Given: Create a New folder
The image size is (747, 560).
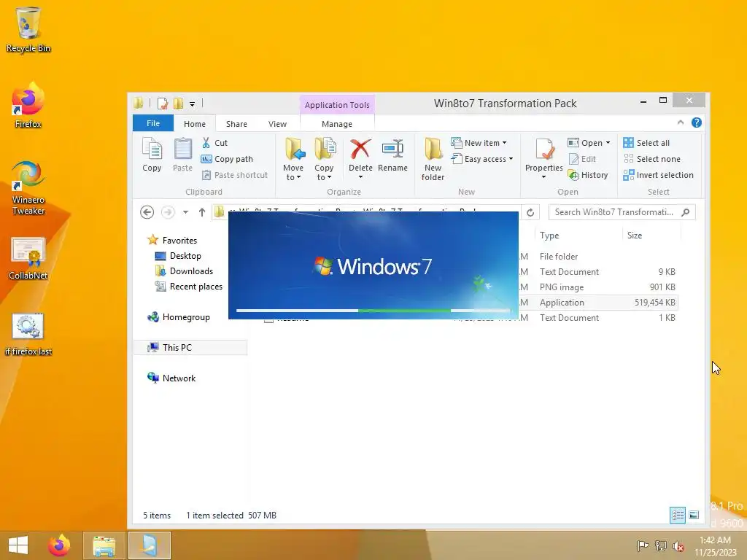Looking at the screenshot, I should [433, 159].
